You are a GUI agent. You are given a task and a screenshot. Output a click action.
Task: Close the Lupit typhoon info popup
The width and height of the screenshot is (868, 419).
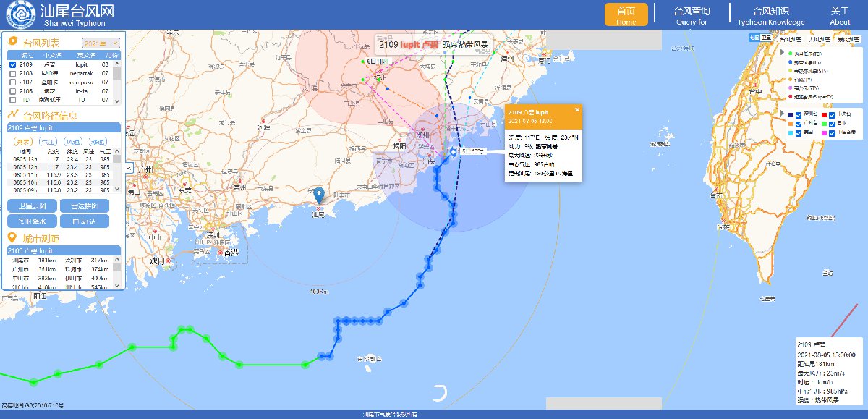pos(576,110)
